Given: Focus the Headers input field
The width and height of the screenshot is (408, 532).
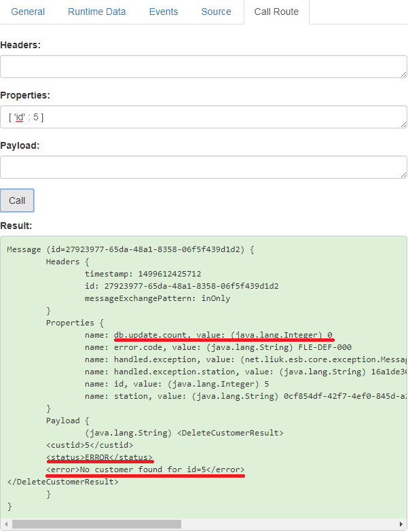Looking at the screenshot, I should 204,67.
